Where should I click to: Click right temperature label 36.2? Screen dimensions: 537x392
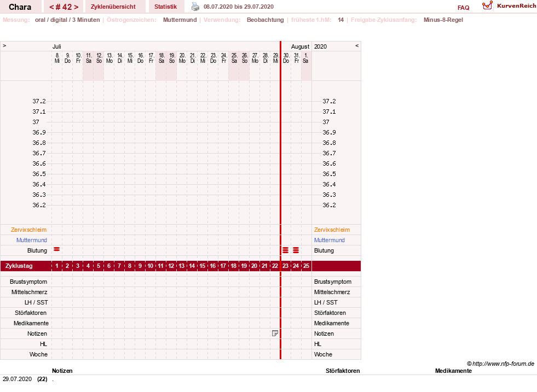[329, 205]
